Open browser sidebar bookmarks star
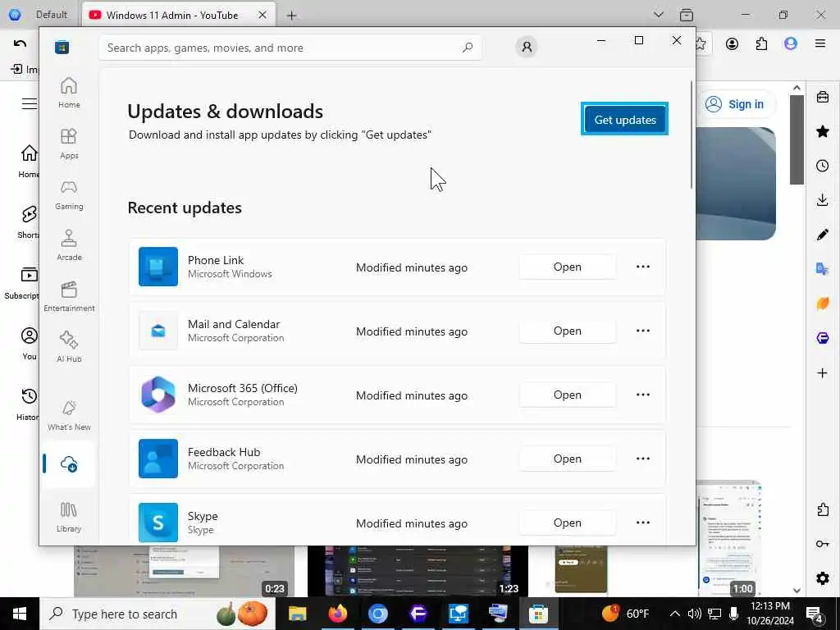Image resolution: width=840 pixels, height=630 pixels. 822,132
